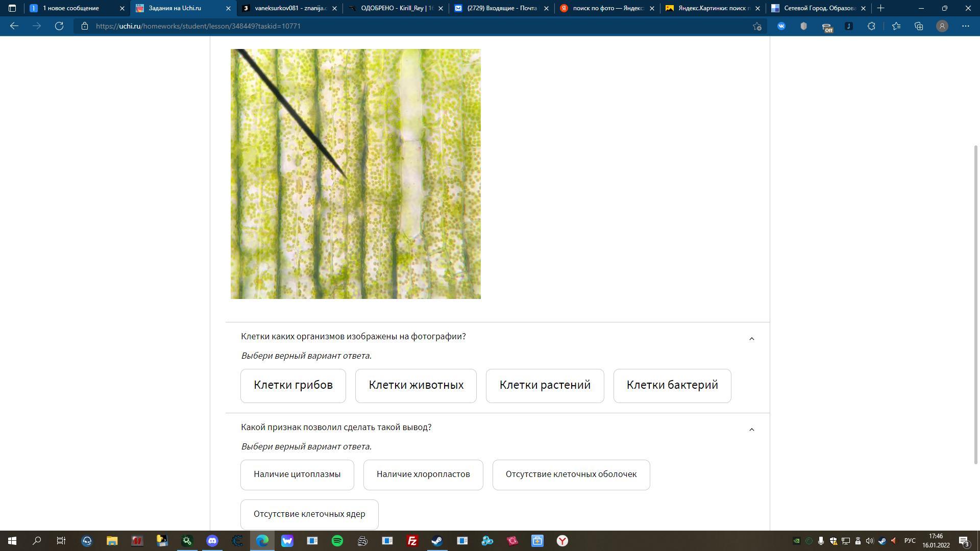Screen dimensions: 980x551
Task: Select answer Клетки растений
Action: point(545,386)
